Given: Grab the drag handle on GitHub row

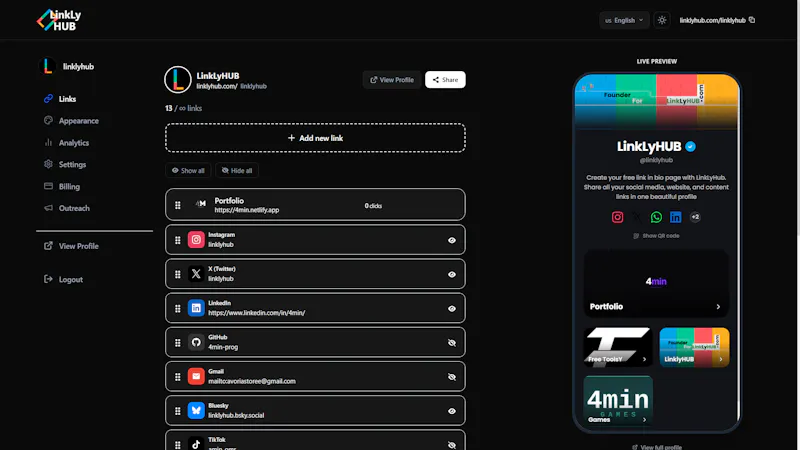Looking at the screenshot, I should pyautogui.click(x=178, y=342).
